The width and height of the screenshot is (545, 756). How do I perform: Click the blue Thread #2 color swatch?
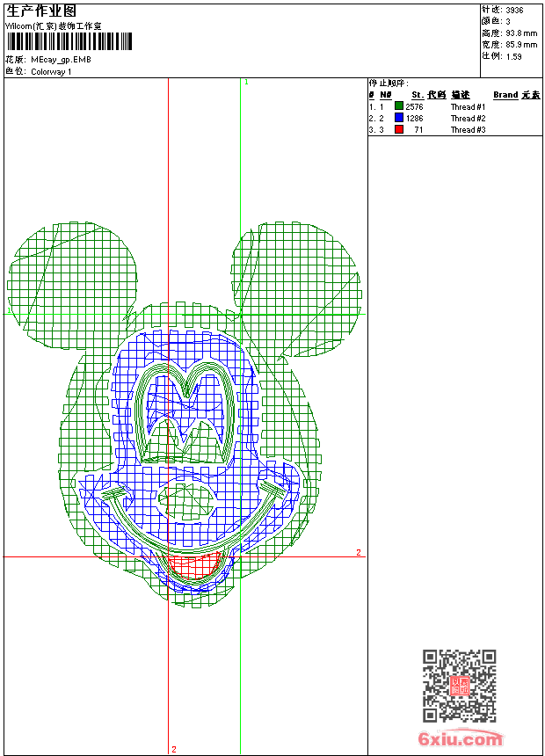tap(399, 118)
